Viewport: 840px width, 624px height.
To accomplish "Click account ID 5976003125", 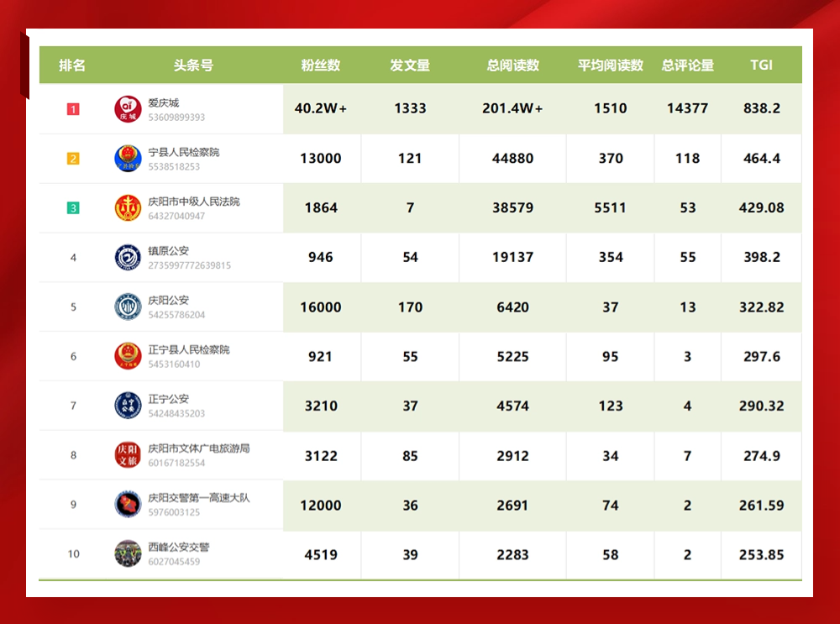I will 174,512.
